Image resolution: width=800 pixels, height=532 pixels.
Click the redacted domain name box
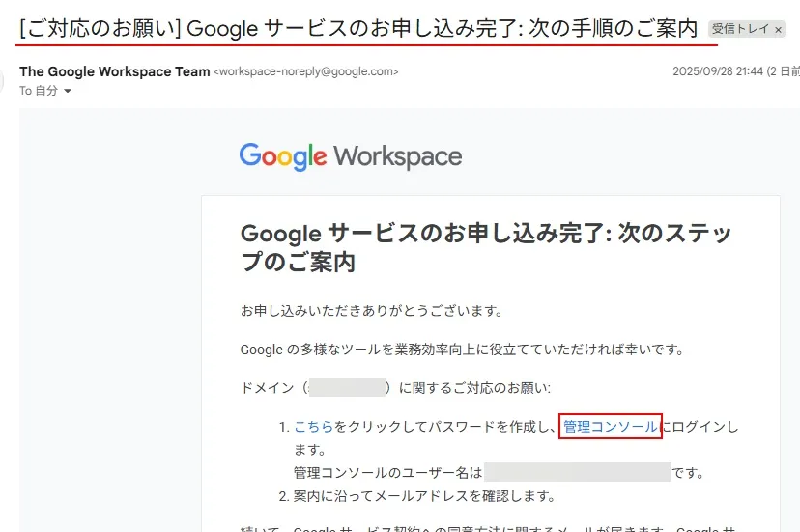click(x=347, y=388)
